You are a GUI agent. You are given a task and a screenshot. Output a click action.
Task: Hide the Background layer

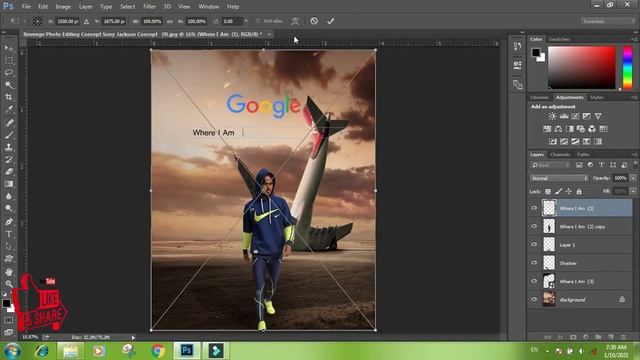(x=534, y=300)
